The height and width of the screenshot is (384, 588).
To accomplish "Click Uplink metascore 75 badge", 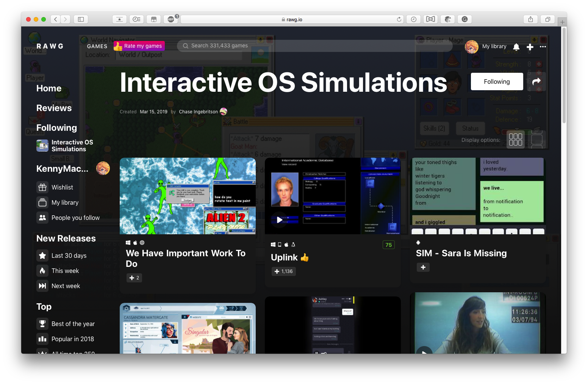I will 389,245.
